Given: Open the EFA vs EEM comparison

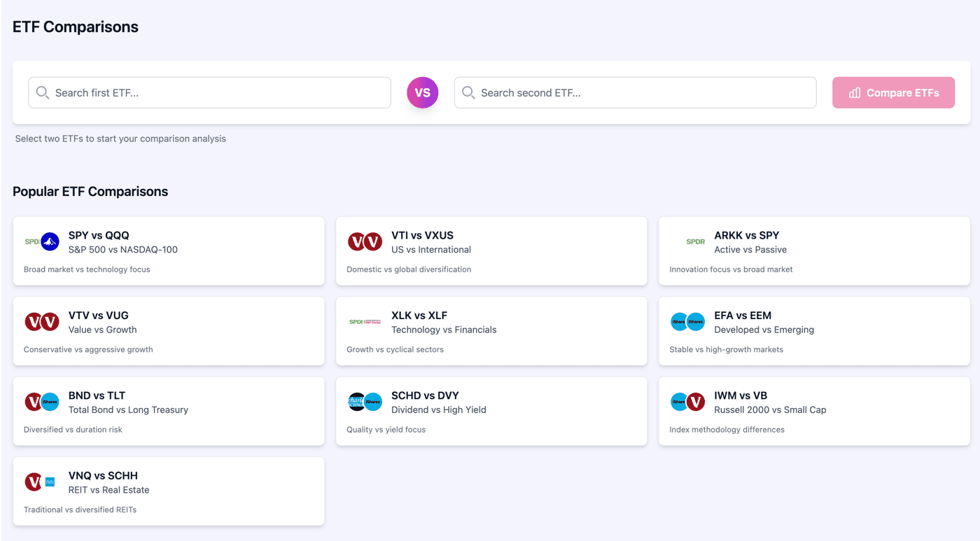Looking at the screenshot, I should point(814,331).
